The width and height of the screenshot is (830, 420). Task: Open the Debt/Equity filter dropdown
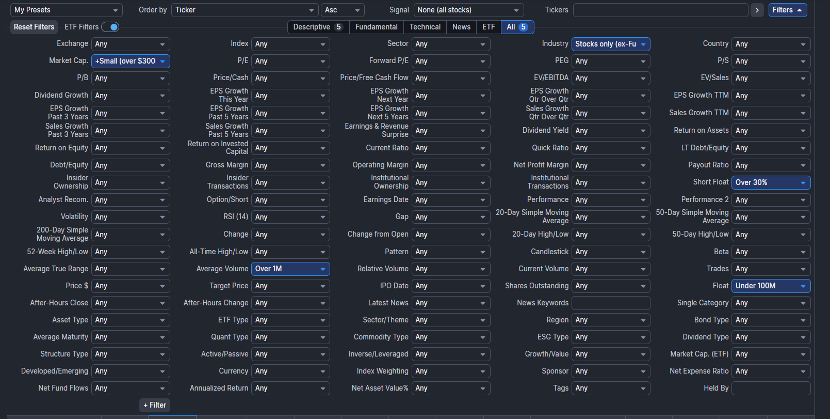(130, 165)
